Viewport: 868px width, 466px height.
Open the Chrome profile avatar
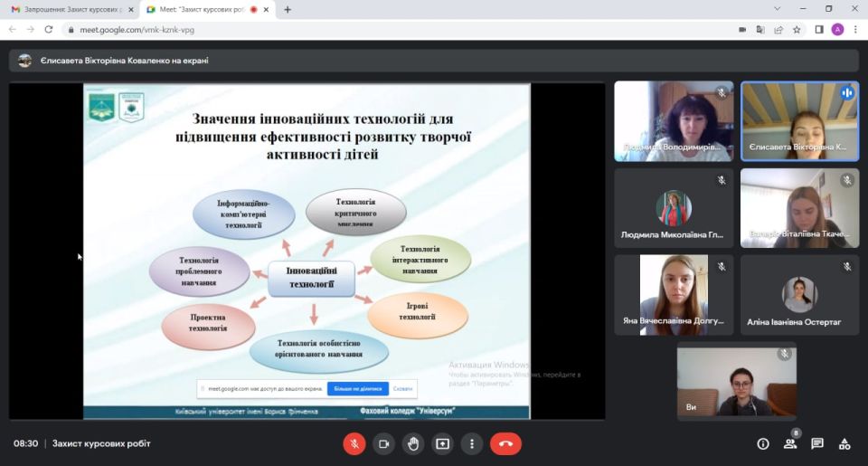click(x=837, y=30)
